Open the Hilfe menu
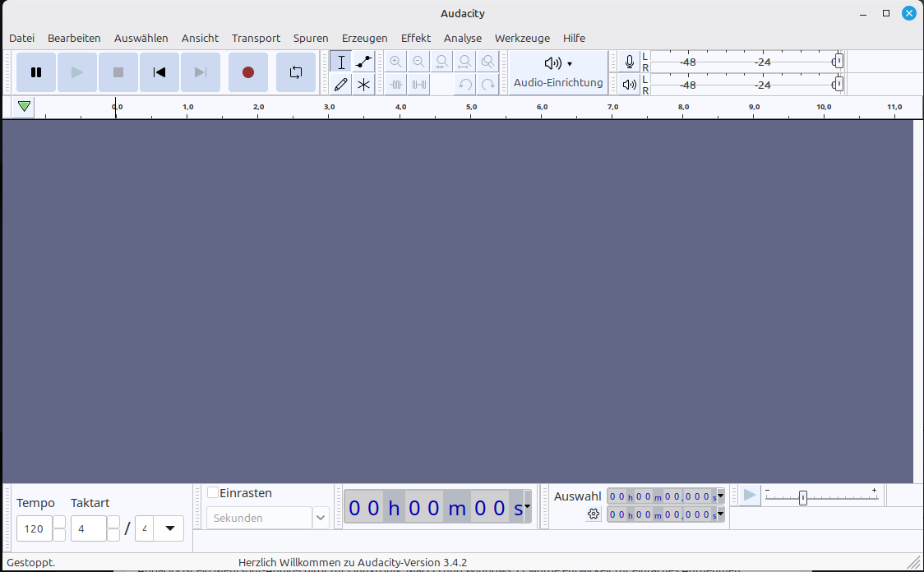 [x=574, y=39]
